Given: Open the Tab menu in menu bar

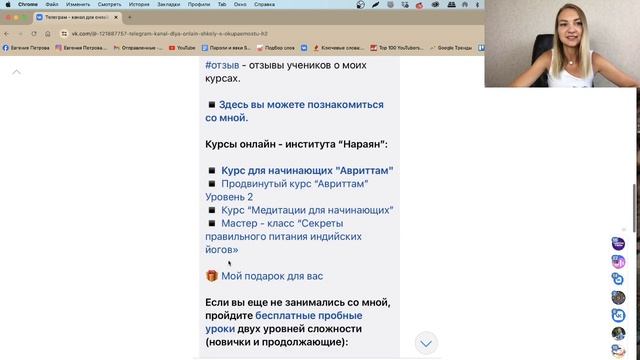Looking at the screenshot, I should tap(222, 4).
